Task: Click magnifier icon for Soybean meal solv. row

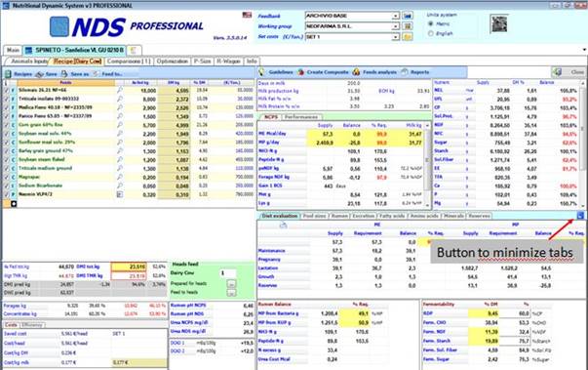Action: (x=120, y=133)
